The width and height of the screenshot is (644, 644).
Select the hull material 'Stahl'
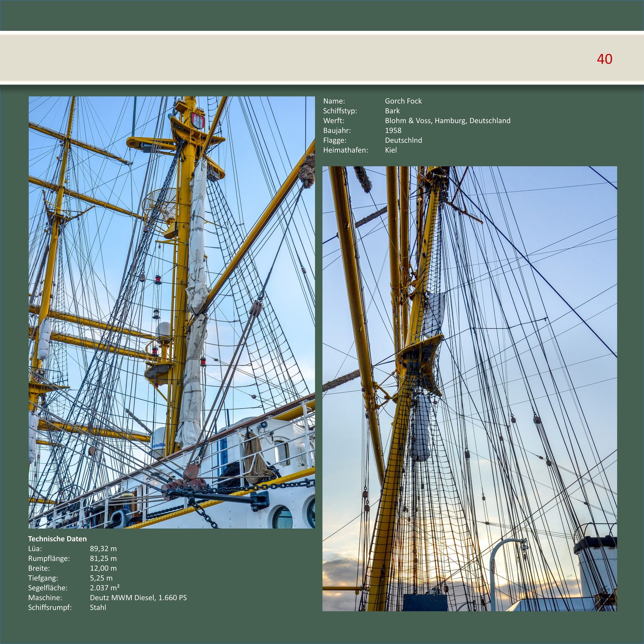(x=98, y=608)
